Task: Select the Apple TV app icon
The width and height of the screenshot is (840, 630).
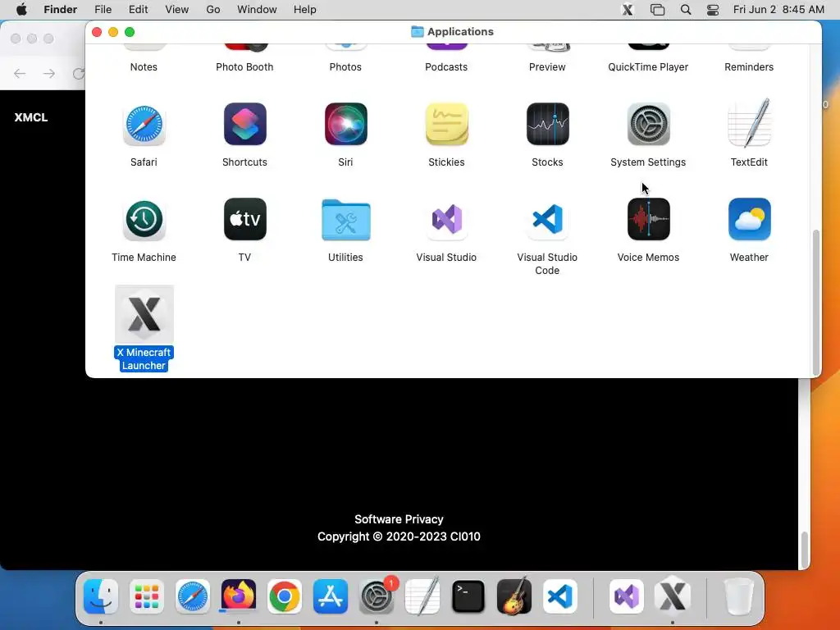Action: [244, 220]
